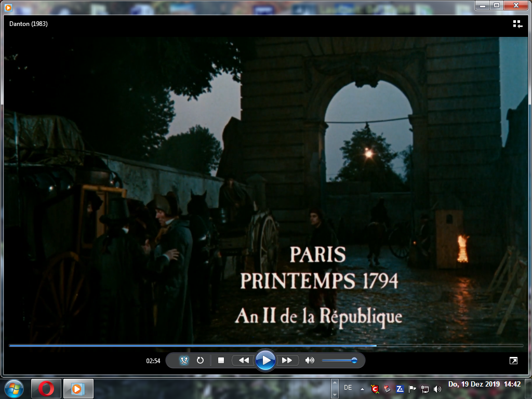Click the Show desktop button
The width and height of the screenshot is (532, 399).
pyautogui.click(x=528, y=389)
